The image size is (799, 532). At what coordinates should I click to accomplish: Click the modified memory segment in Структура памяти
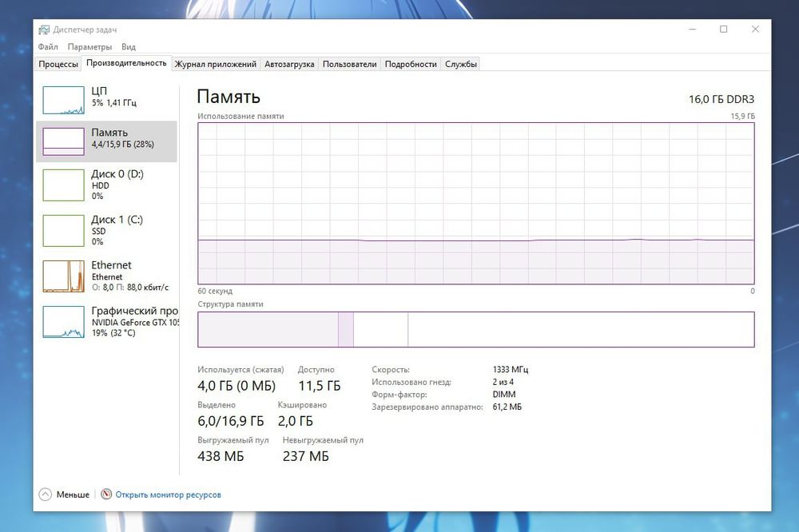[x=345, y=330]
